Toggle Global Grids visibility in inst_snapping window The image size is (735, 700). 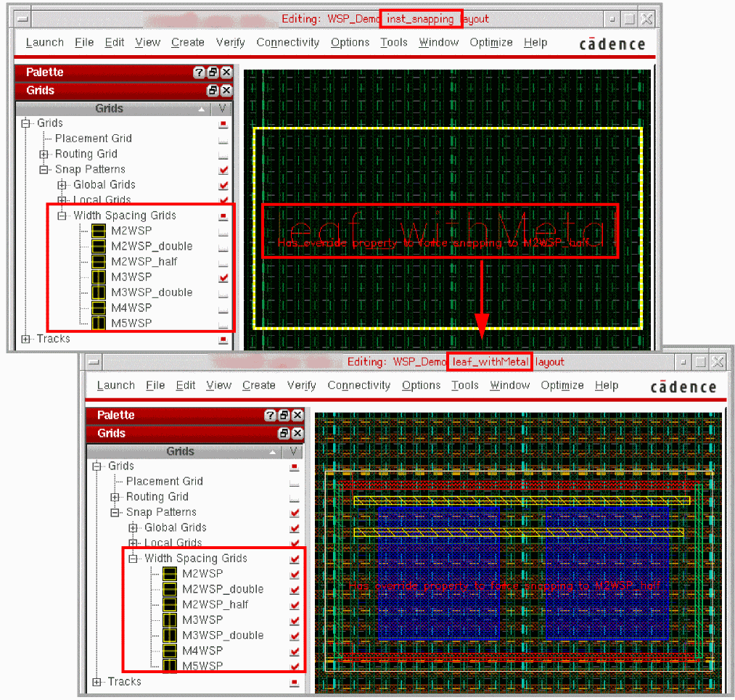223,185
